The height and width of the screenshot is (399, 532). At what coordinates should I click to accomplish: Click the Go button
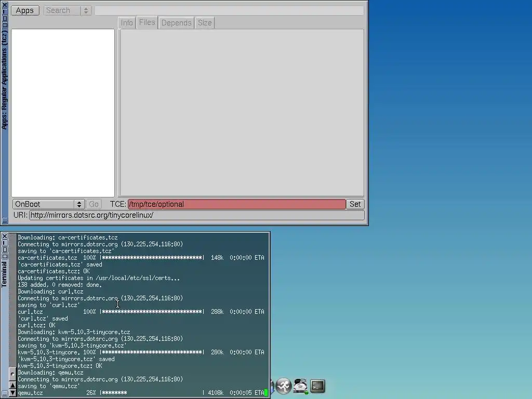[x=94, y=204]
